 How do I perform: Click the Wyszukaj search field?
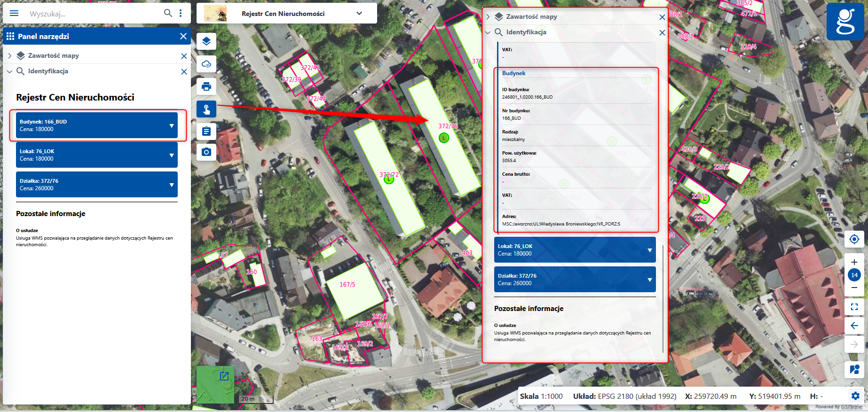[x=94, y=14]
